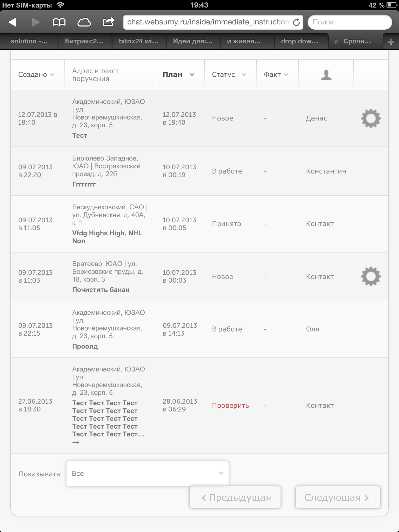Open new tab with plus icon
The image size is (399, 532).
(391, 42)
